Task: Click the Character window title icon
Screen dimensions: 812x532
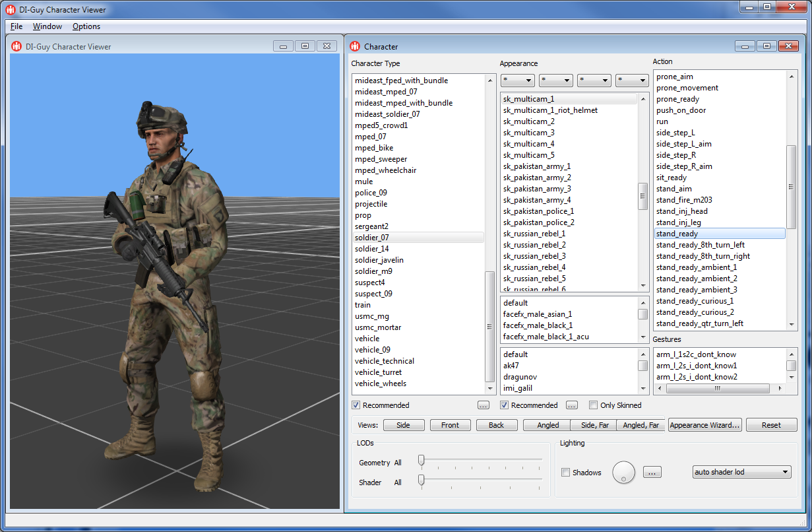Action: click(355, 46)
